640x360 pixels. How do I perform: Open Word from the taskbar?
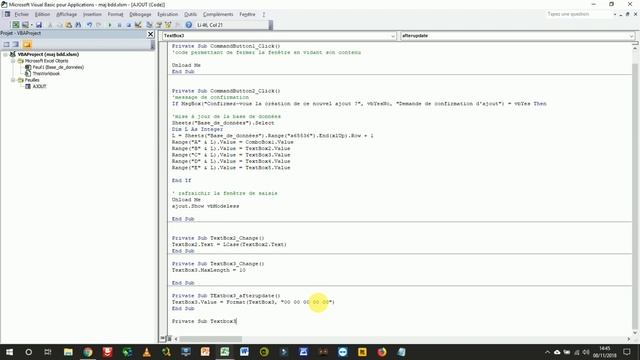(x=244, y=352)
